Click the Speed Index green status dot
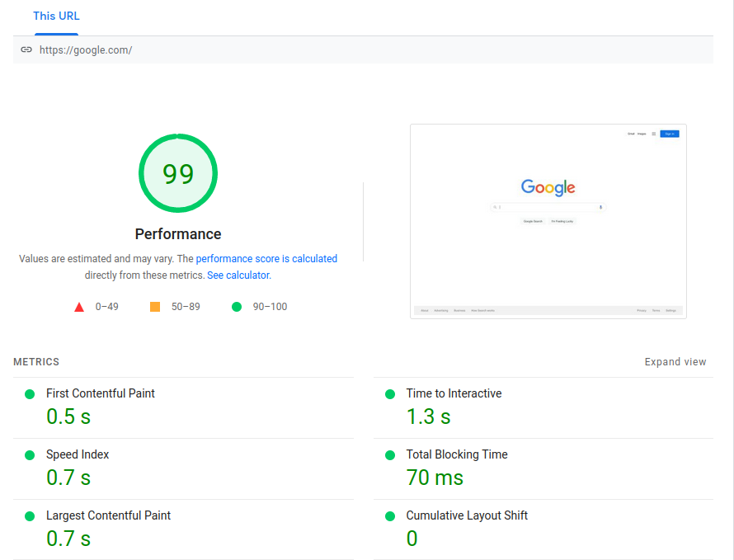The image size is (734, 560). (x=30, y=455)
